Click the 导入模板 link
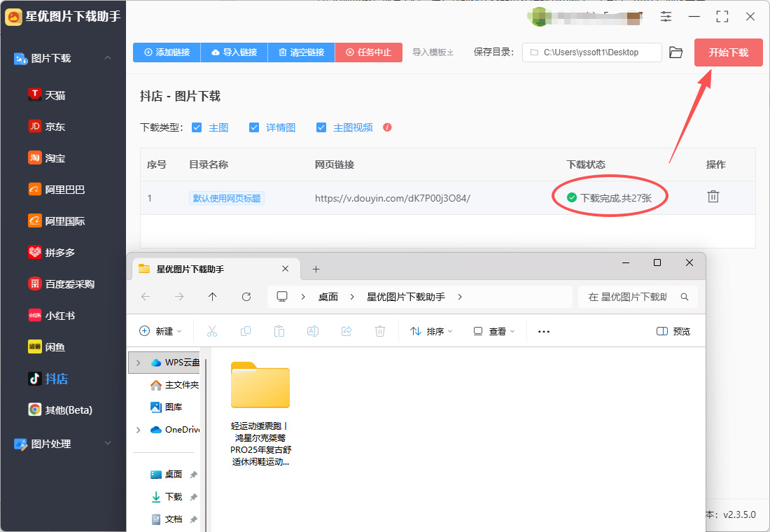The image size is (770, 532). [x=433, y=52]
